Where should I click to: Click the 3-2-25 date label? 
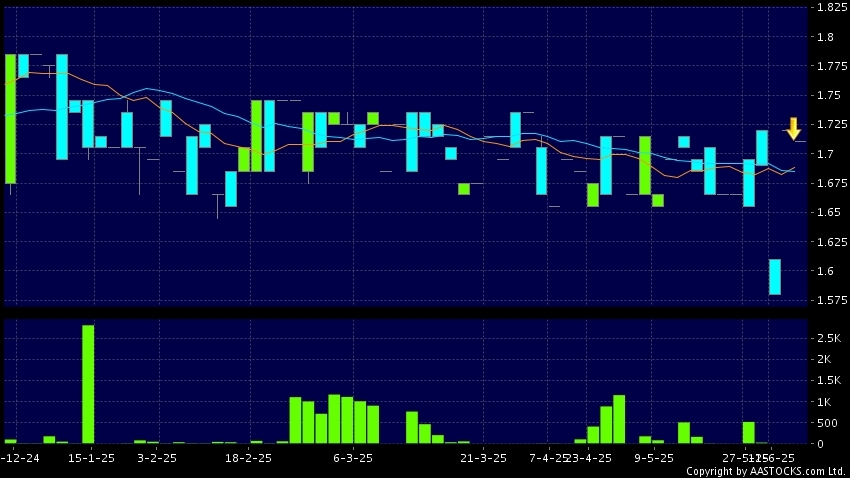coord(157,458)
